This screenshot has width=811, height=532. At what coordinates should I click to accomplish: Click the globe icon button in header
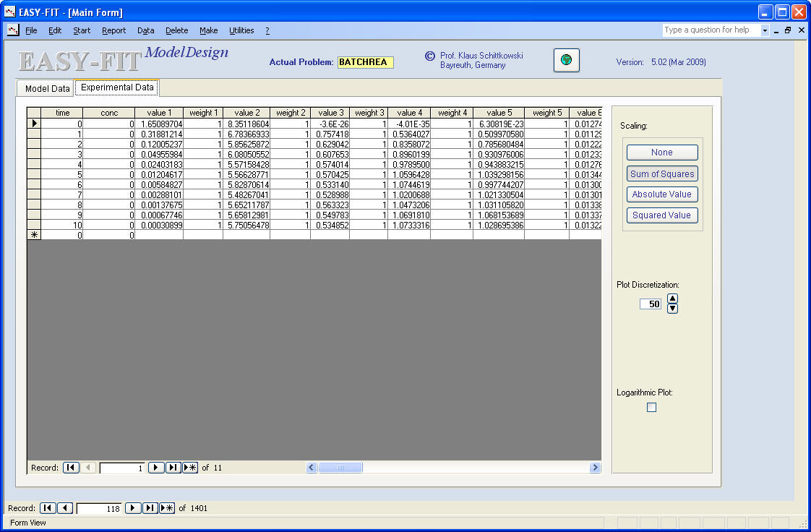coord(567,61)
